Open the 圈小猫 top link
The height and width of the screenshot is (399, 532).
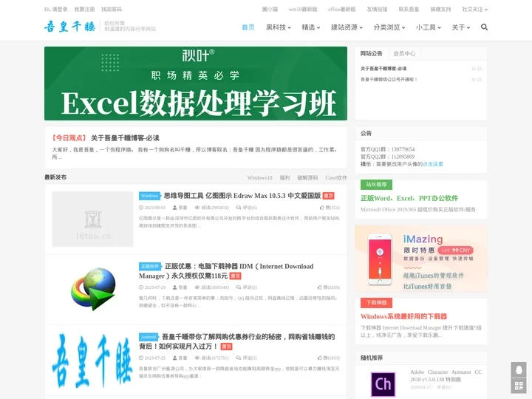(270, 9)
